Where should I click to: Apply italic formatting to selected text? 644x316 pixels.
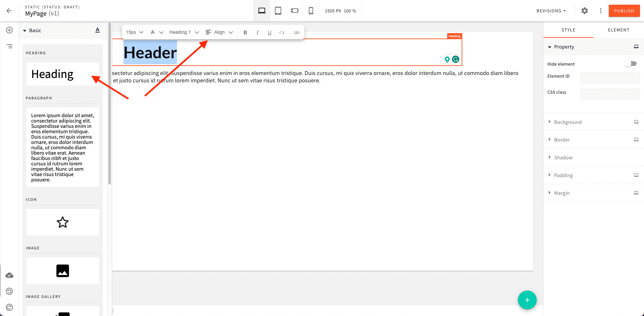(257, 32)
